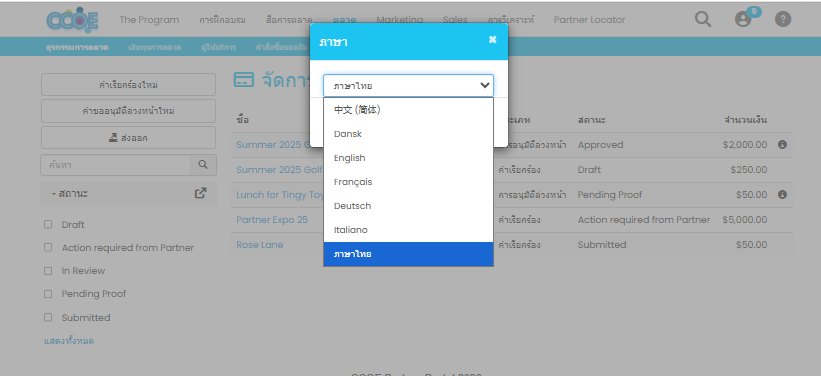821x376 pixels.
Task: Switch to ธุรกรรมการตลาด subnav tab
Action: click(77, 47)
